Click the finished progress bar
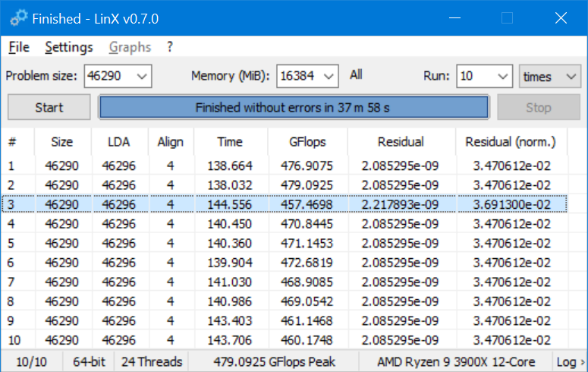The height and width of the screenshot is (372, 588). click(x=294, y=107)
